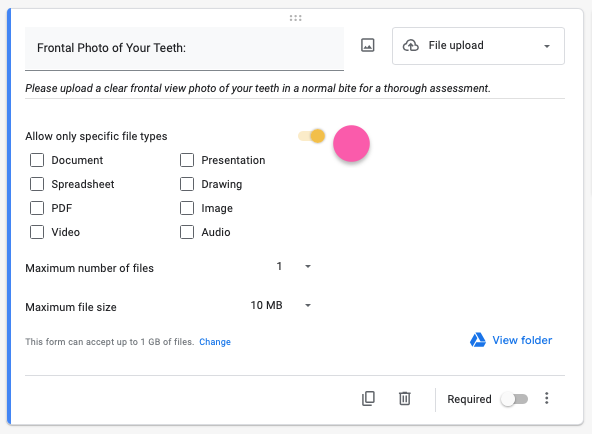The height and width of the screenshot is (434, 592).
Task: Click the Google Drive icon beside View folder
Action: tap(478, 340)
